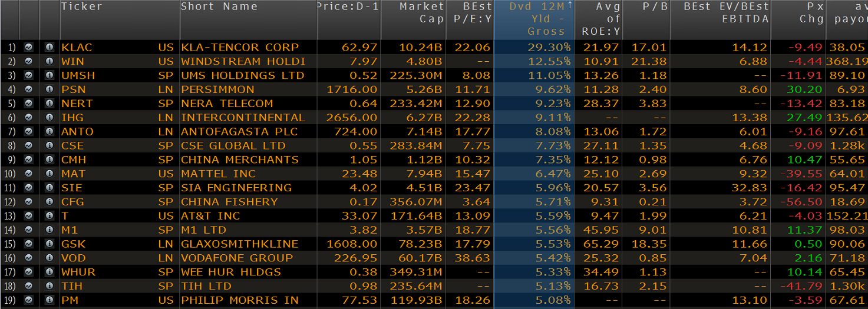Open the chart icon for GSK row
This screenshot has width=868, height=309.
28,244
